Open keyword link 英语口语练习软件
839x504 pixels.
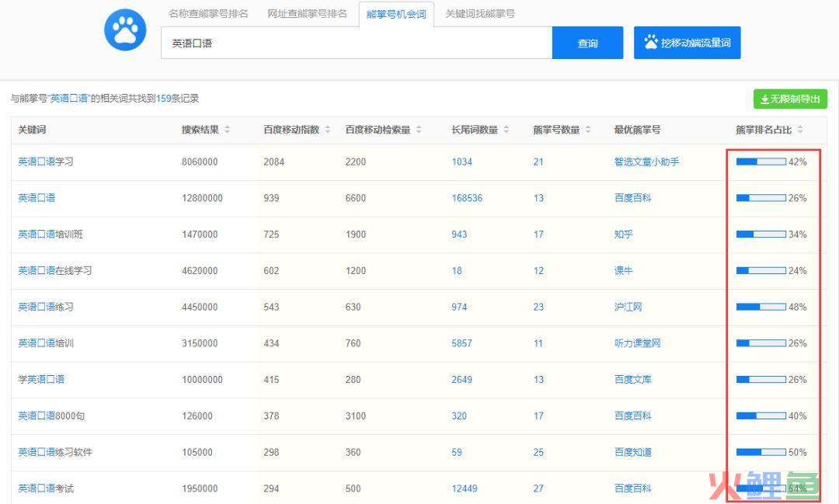pyautogui.click(x=55, y=452)
